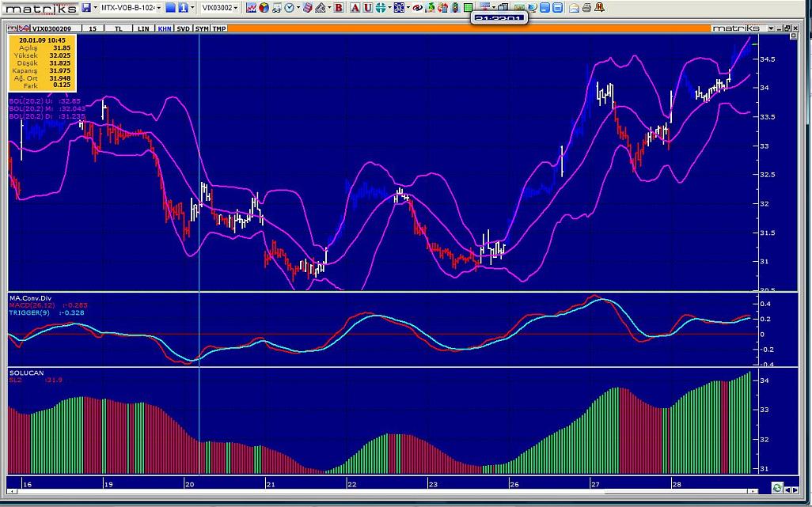Click the 15 minute period button

(93, 28)
